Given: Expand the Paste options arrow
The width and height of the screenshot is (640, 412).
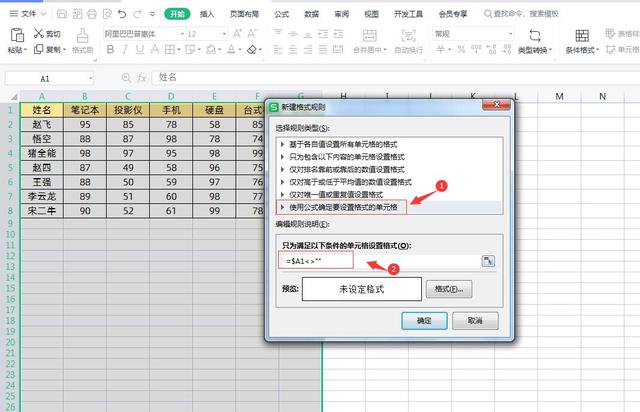Looking at the screenshot, I should 25,50.
